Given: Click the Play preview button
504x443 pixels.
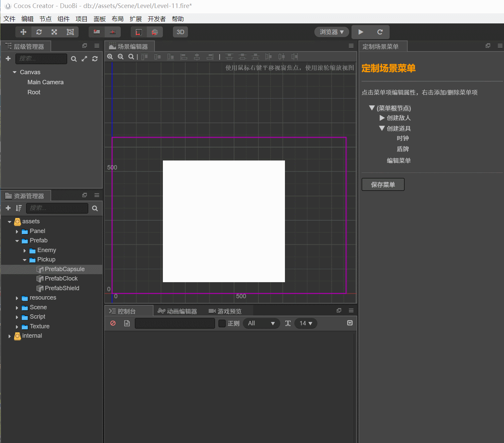Looking at the screenshot, I should (x=361, y=32).
